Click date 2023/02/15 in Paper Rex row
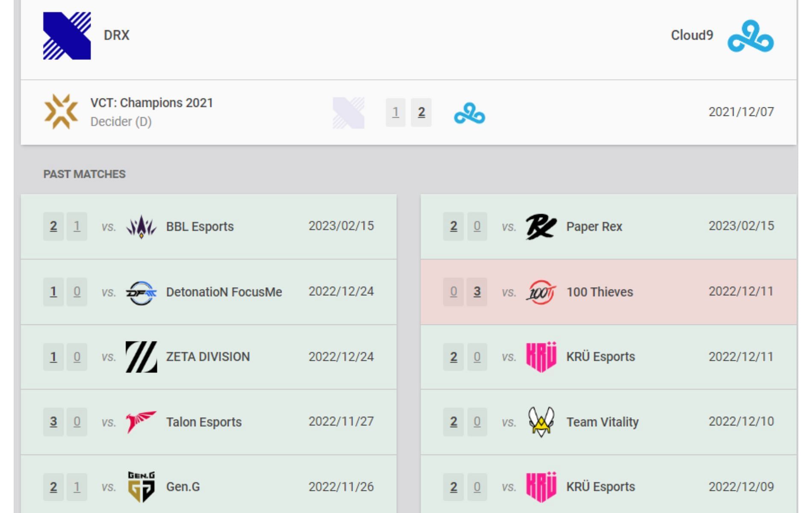The height and width of the screenshot is (513, 812). [741, 226]
